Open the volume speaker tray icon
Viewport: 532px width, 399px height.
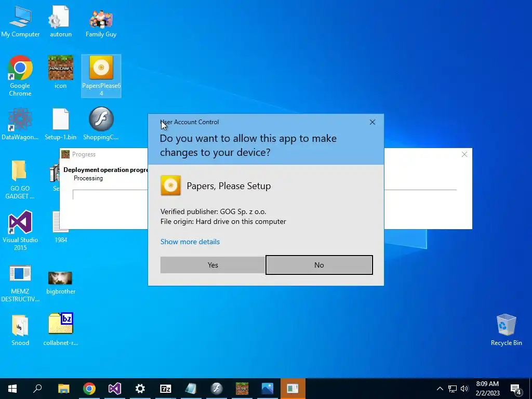pos(464,389)
